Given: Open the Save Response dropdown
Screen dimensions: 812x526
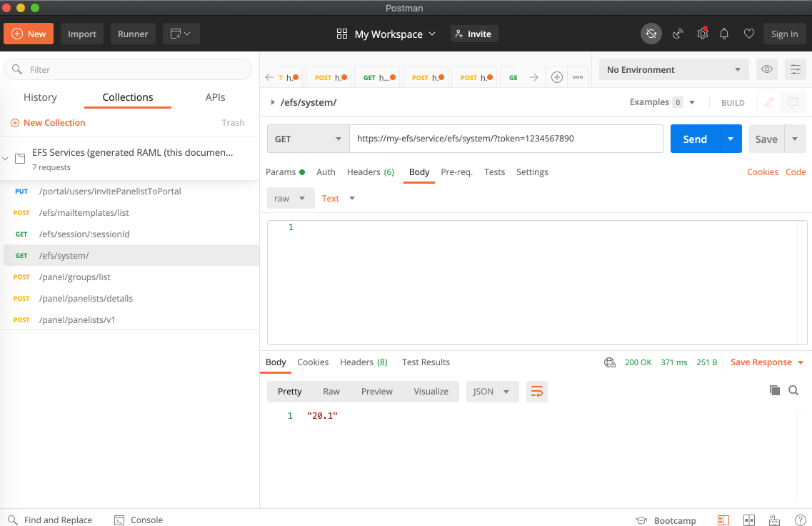Looking at the screenshot, I should tap(767, 362).
